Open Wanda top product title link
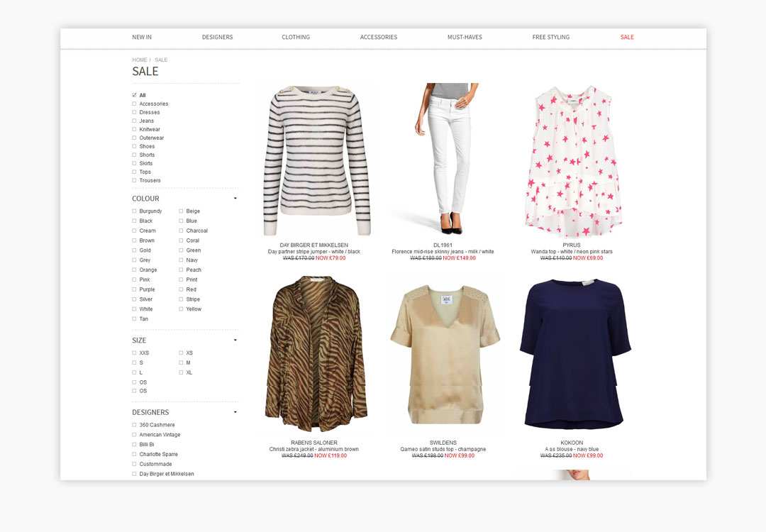 572,252
